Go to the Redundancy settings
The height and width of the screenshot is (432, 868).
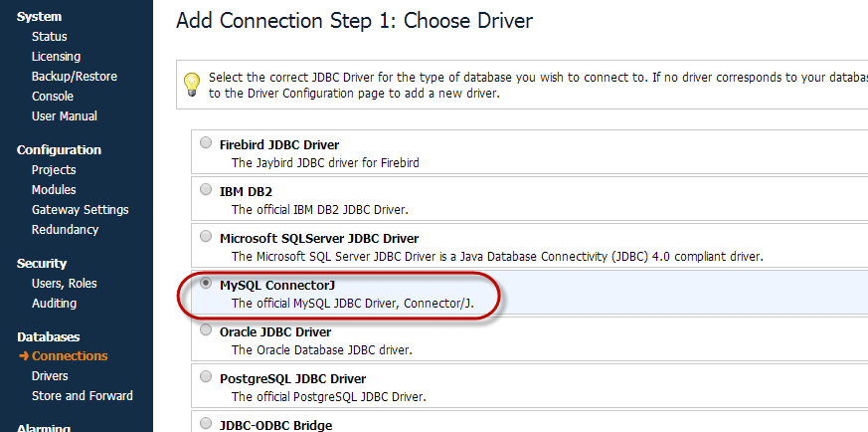coord(66,230)
